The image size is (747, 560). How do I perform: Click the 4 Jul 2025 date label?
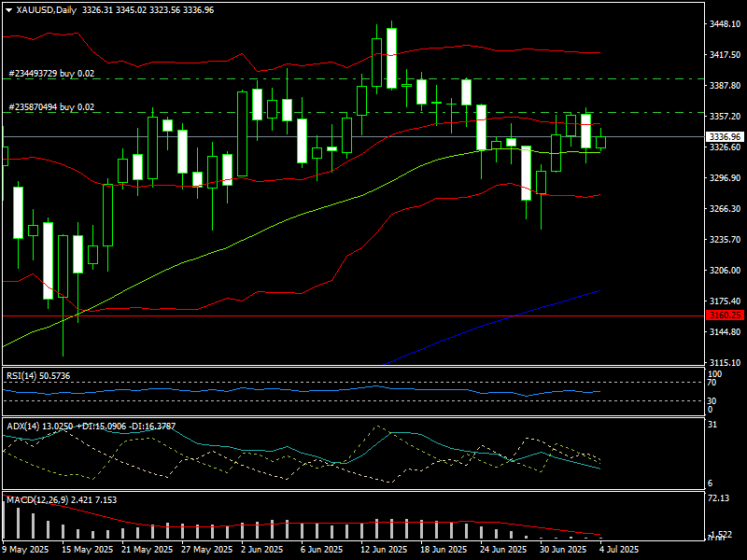click(618, 550)
